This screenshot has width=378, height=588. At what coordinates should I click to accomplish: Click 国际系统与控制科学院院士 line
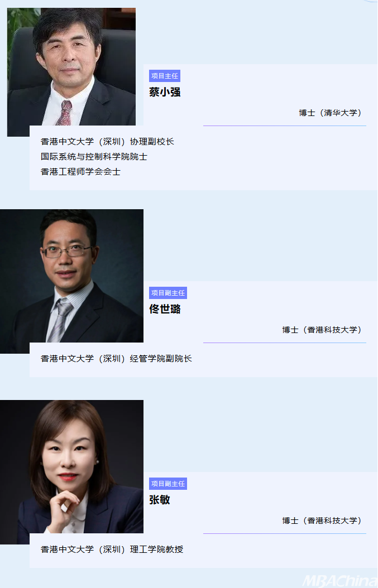(94, 157)
